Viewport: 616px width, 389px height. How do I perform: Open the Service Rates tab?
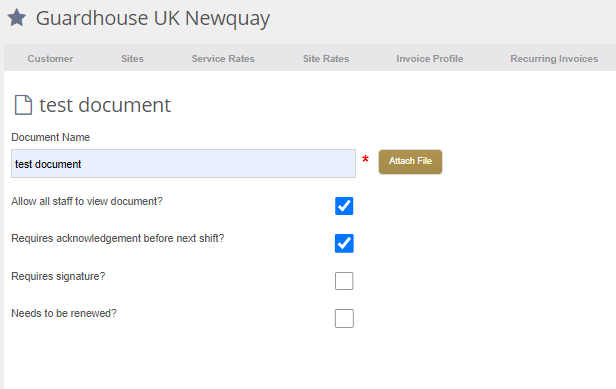point(223,59)
